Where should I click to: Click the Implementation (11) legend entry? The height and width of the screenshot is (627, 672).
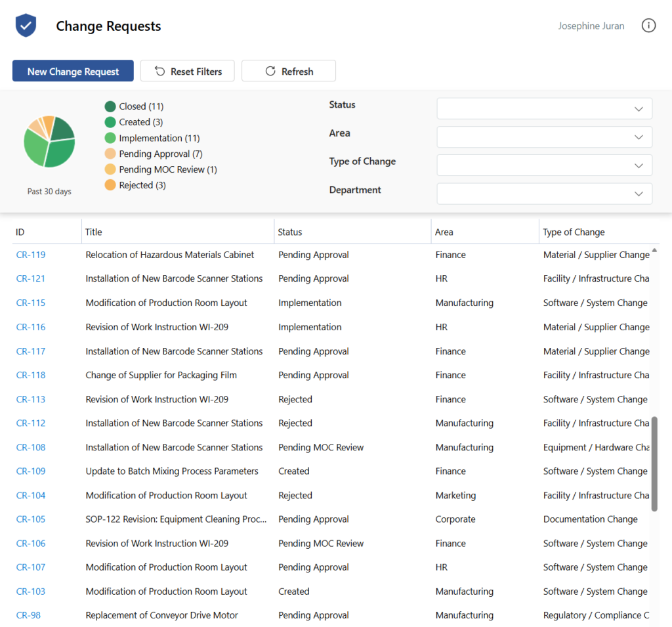152,138
